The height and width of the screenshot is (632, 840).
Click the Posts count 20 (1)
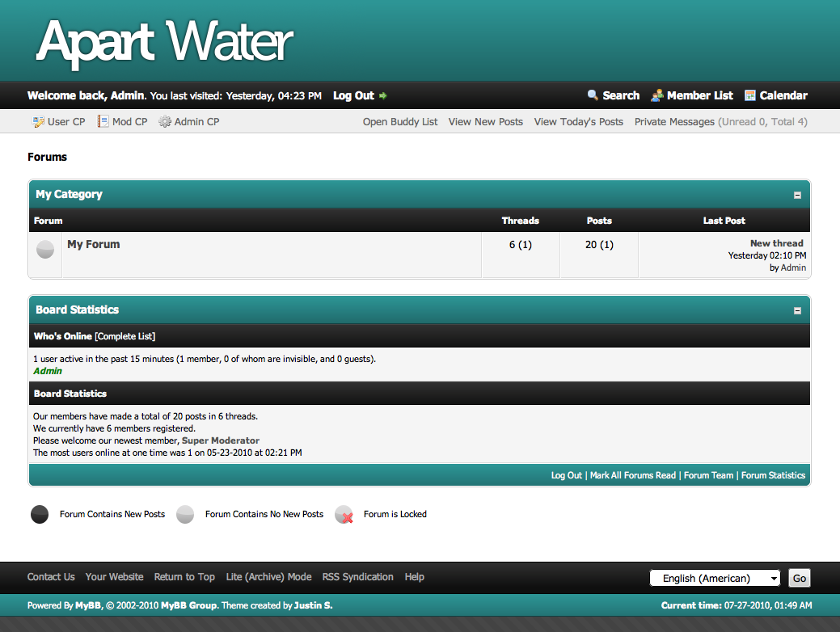pos(599,245)
